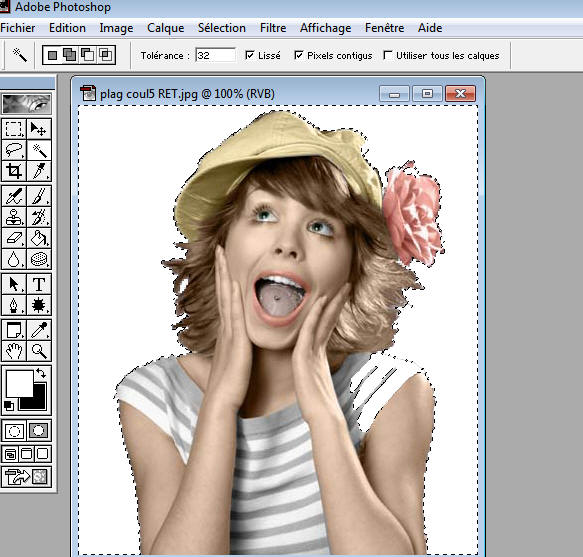Pick the Crop tool

point(14,171)
